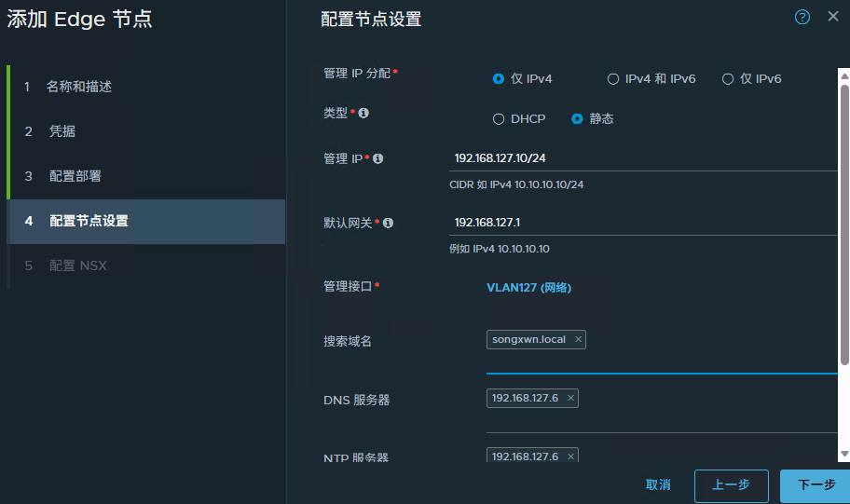Choose DHCP as the type
Image resolution: width=850 pixels, height=504 pixels.
coord(499,119)
